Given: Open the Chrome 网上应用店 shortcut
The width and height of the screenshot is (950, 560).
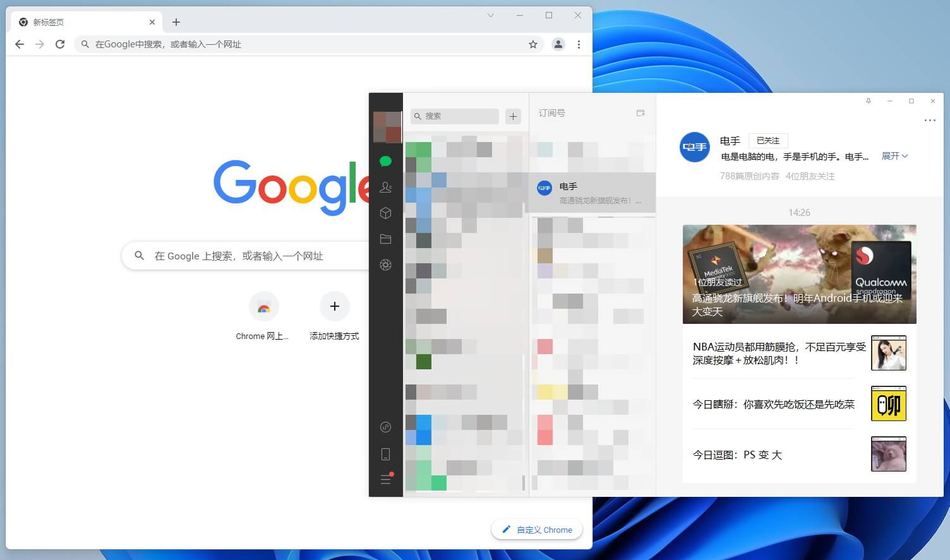Looking at the screenshot, I should click(263, 306).
